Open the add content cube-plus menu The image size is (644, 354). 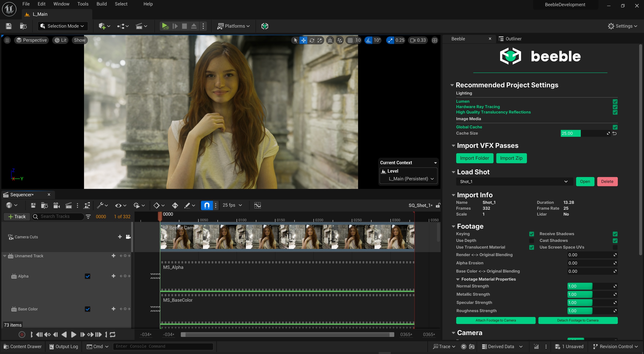(x=104, y=26)
